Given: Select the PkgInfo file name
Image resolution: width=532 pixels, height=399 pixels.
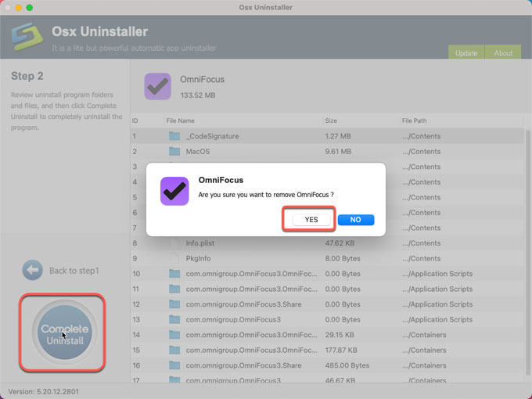Looking at the screenshot, I should click(x=198, y=258).
